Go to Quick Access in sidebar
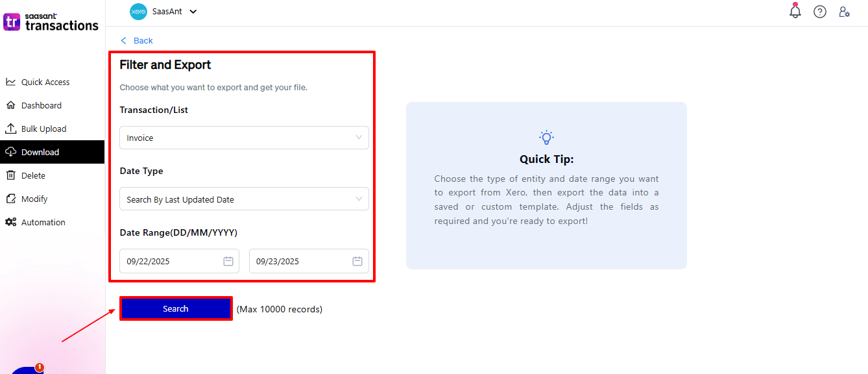 (45, 82)
